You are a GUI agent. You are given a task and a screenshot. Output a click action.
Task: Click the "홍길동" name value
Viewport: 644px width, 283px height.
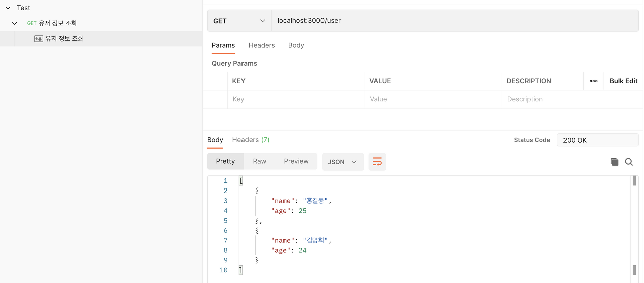tap(316, 201)
